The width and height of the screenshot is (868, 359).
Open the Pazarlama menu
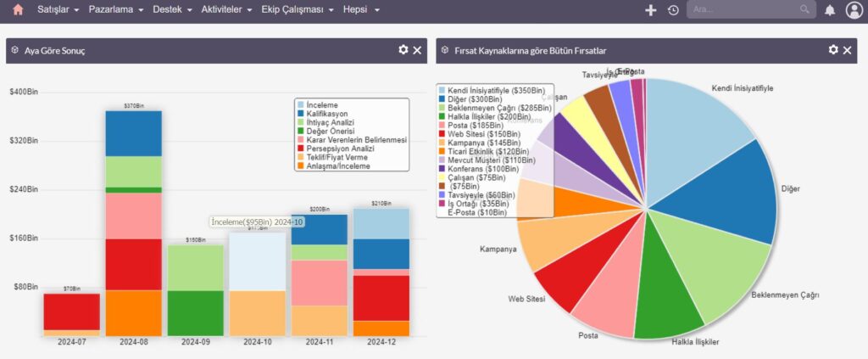pos(116,10)
